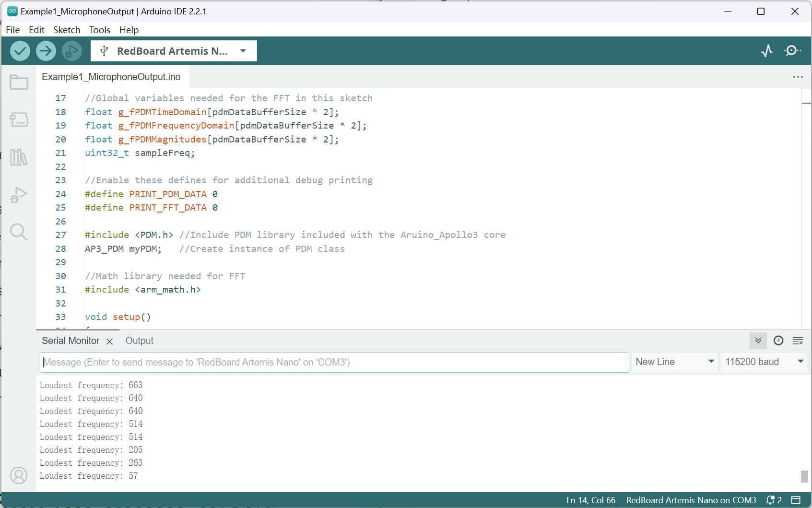Open the New Line ending dropdown
The height and width of the screenshot is (508, 812).
click(674, 362)
